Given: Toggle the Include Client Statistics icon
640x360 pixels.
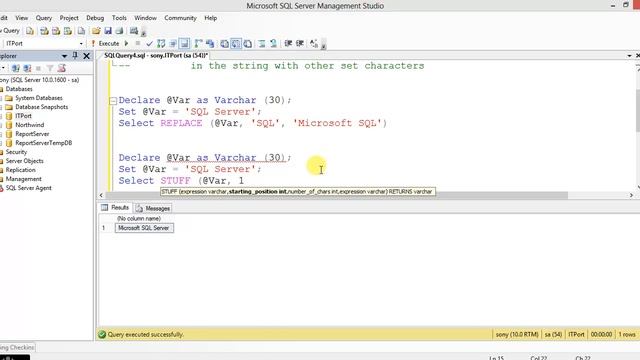Looking at the screenshot, I should tap(210, 43).
